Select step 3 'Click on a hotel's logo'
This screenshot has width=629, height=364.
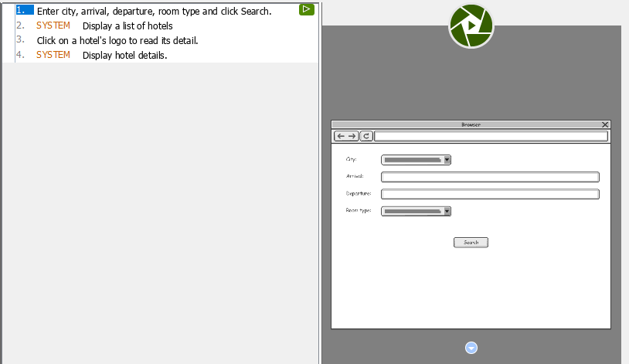click(117, 40)
